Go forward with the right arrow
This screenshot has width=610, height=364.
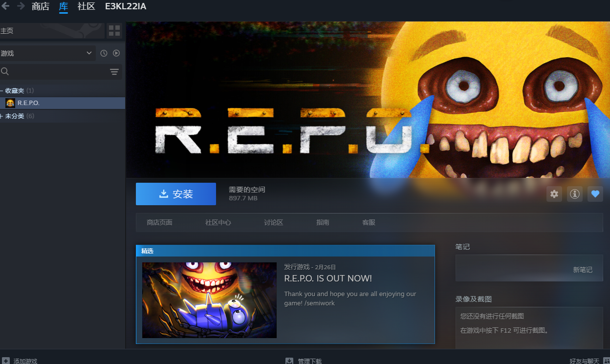coord(21,6)
